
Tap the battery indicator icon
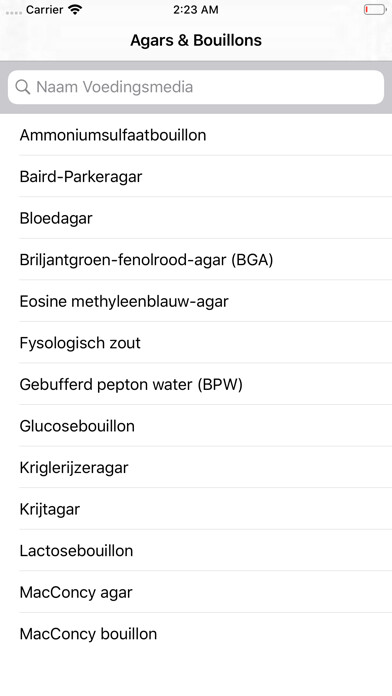[x=376, y=10]
